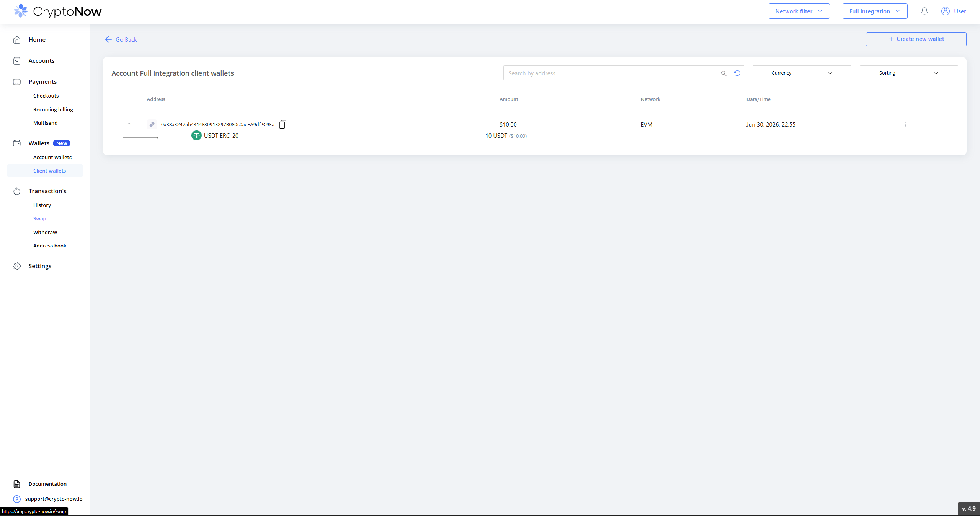This screenshot has height=516, width=980.
Task: Collapse the wallet row chevron
Action: pyautogui.click(x=129, y=124)
